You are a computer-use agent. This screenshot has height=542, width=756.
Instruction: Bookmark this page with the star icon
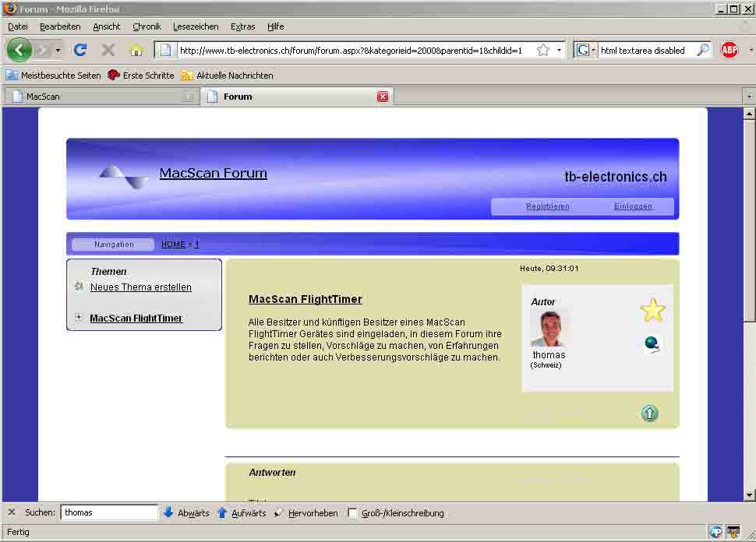coord(543,50)
